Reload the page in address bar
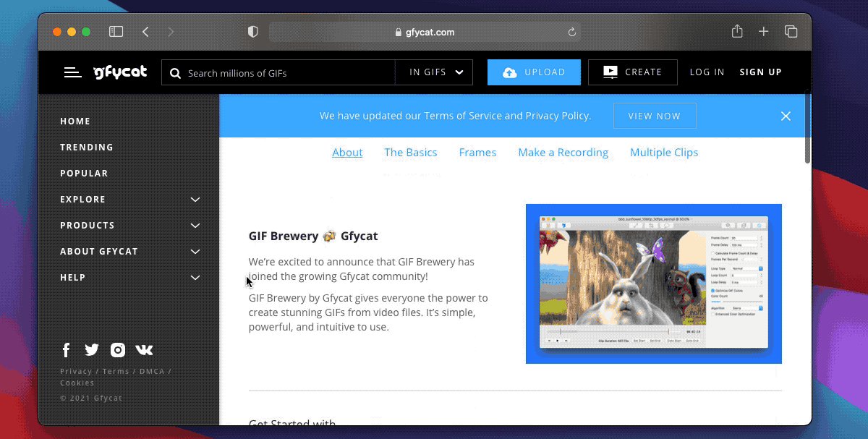Screen dimensions: 868x439 571,32
